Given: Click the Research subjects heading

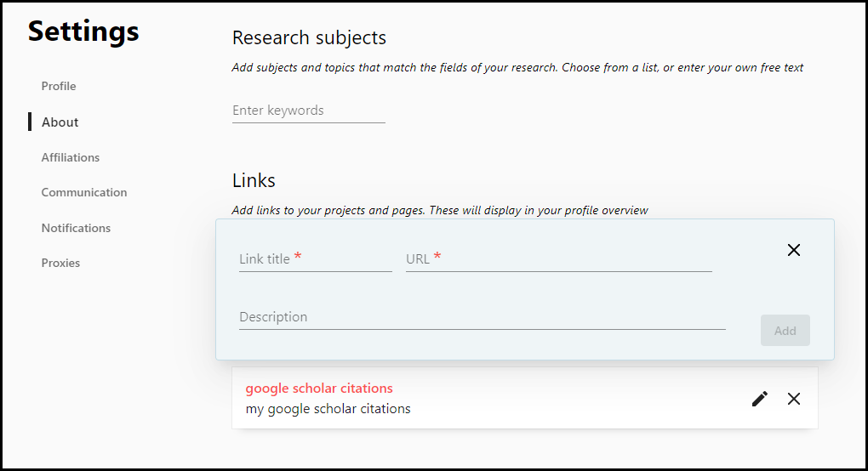Looking at the screenshot, I should [x=309, y=38].
